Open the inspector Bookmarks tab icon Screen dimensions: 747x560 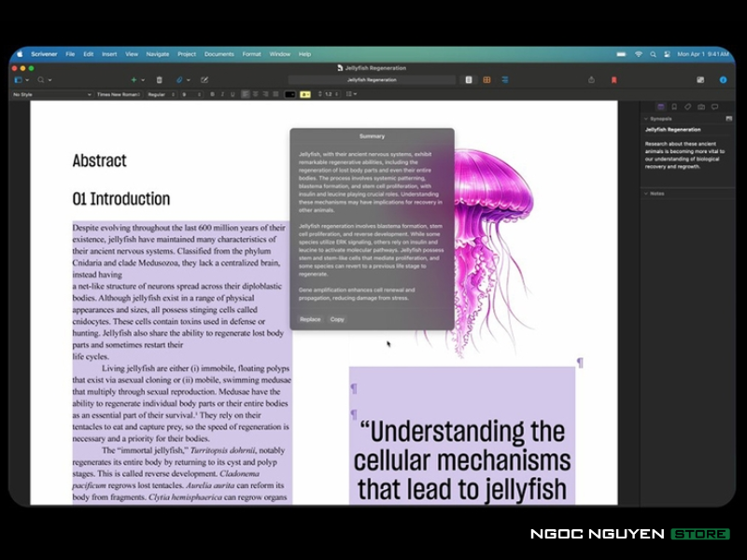[674, 107]
